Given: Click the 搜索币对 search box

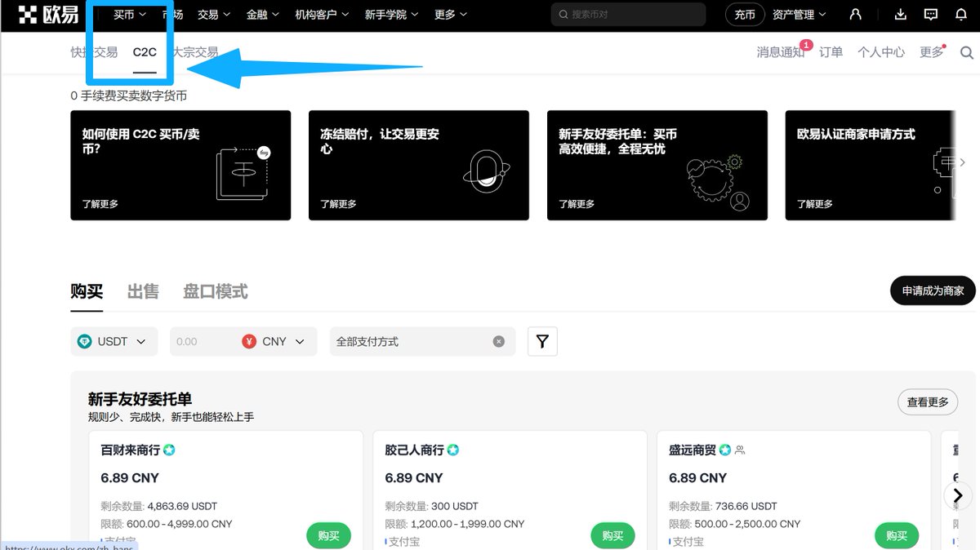Looking at the screenshot, I should 628,15.
